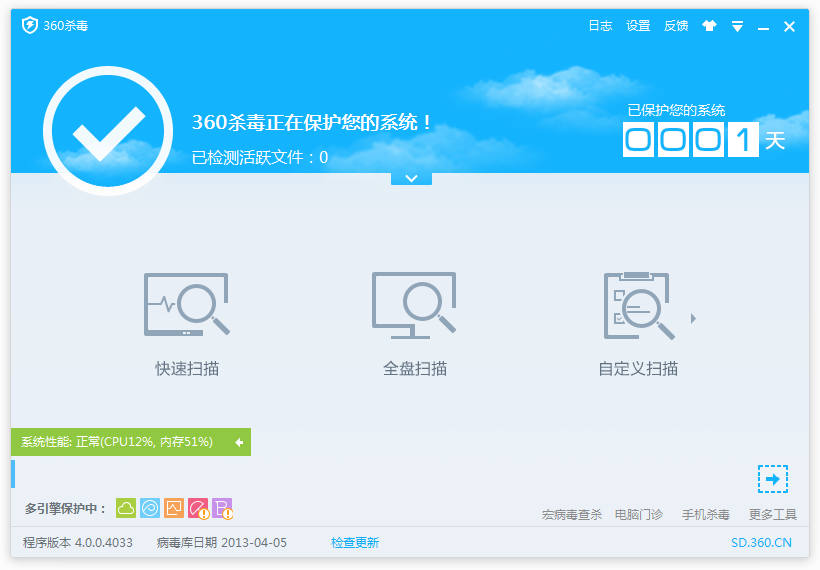Click the large protection status checkmark
Screen dimensions: 820x570
pyautogui.click(x=108, y=131)
